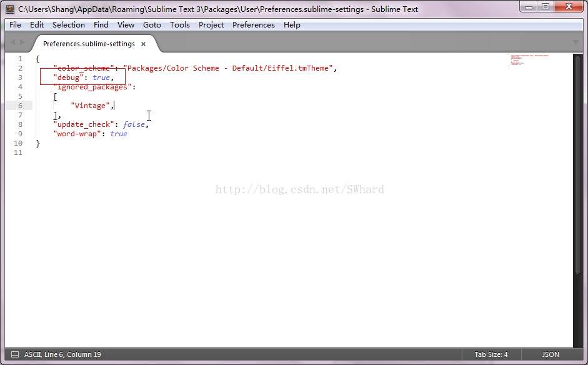Close the Sublime Text window

569,7
